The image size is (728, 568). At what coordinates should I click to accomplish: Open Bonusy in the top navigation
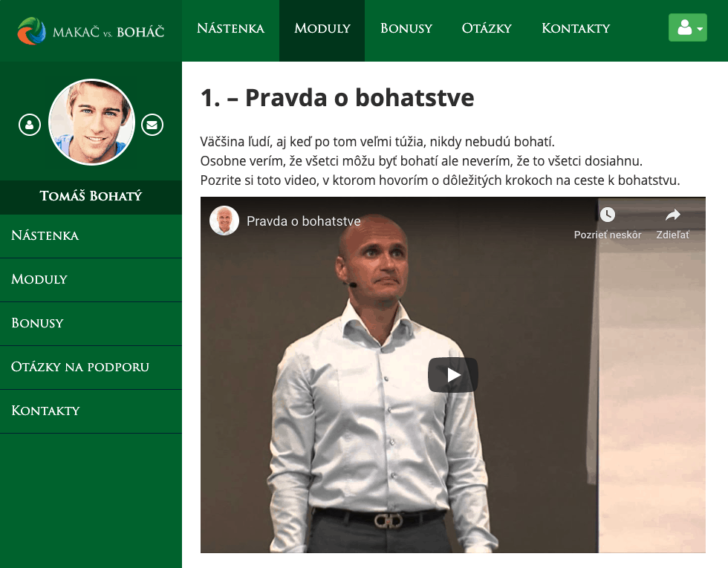(406, 28)
